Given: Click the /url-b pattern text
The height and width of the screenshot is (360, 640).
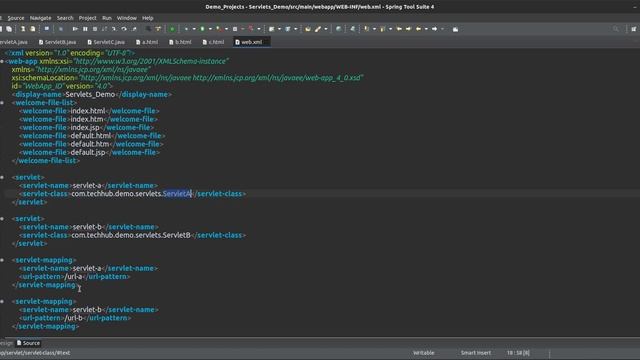Looking at the screenshot, I should (x=74, y=318).
